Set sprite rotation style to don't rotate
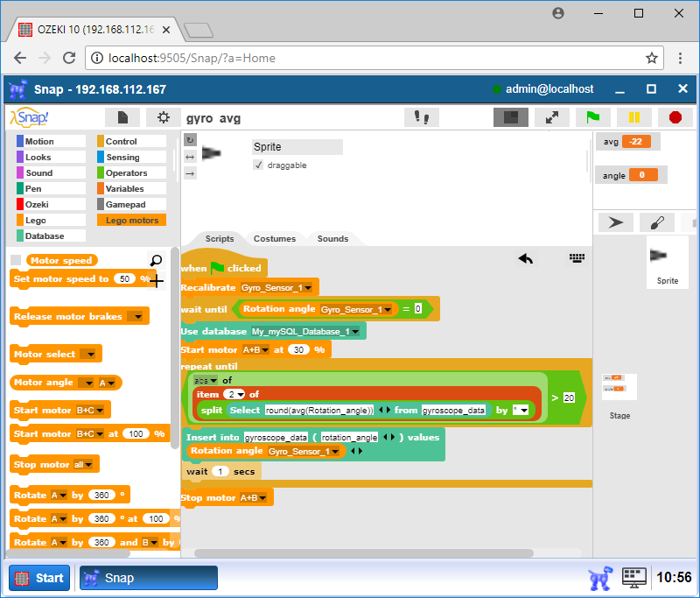Image resolution: width=700 pixels, height=598 pixels. [190, 173]
